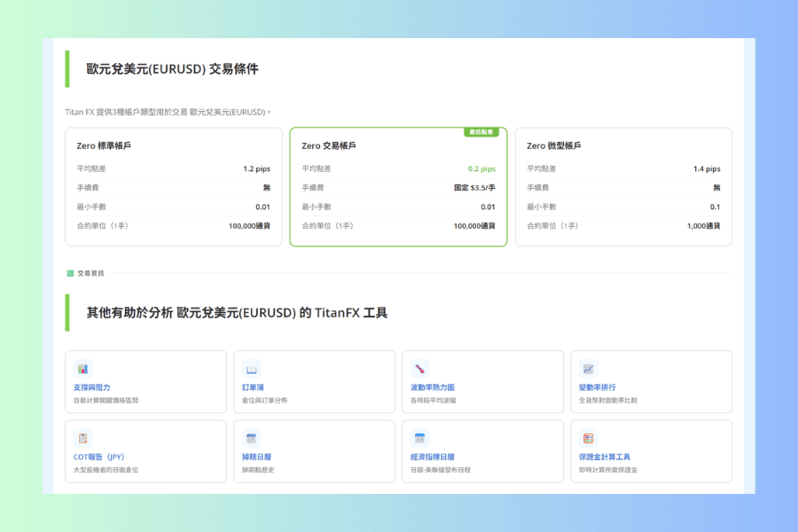Click 即時計算所需保證金 description text
The image size is (798, 532).
608,469
